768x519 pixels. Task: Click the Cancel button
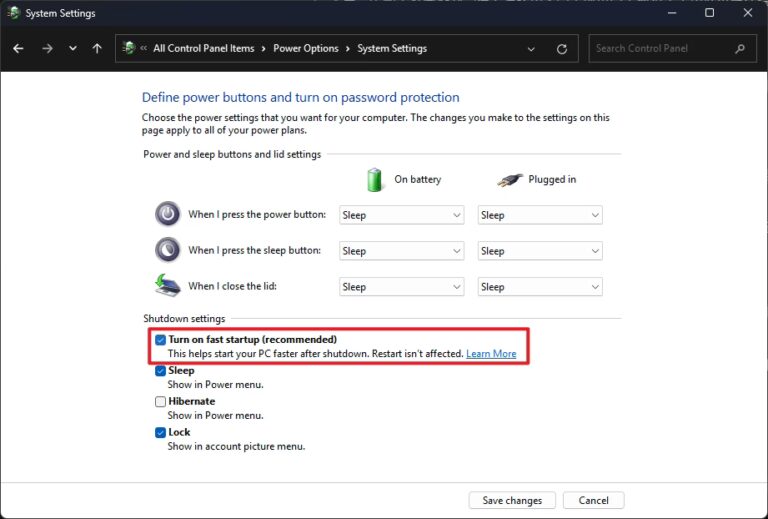[593, 500]
